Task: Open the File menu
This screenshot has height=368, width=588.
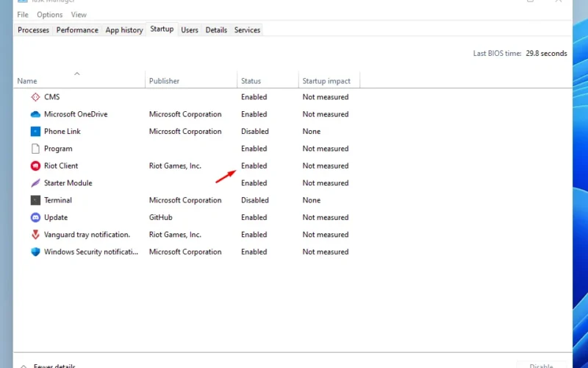Action: [23, 15]
